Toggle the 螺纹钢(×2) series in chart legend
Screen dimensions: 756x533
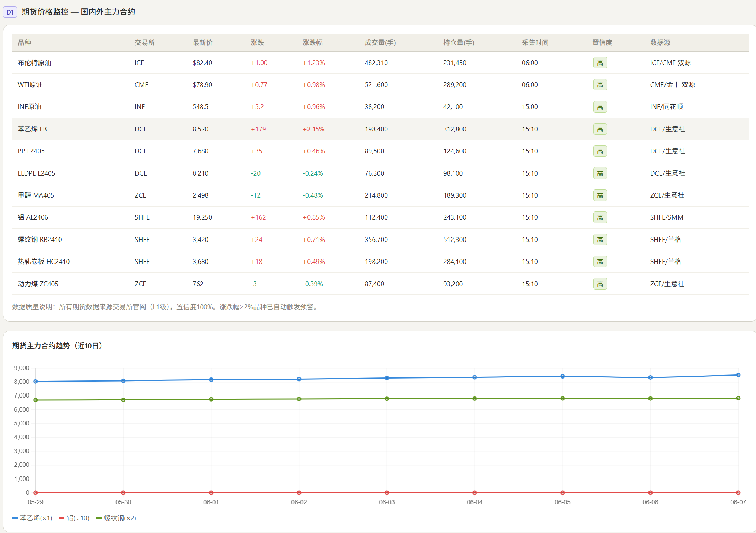point(116,518)
